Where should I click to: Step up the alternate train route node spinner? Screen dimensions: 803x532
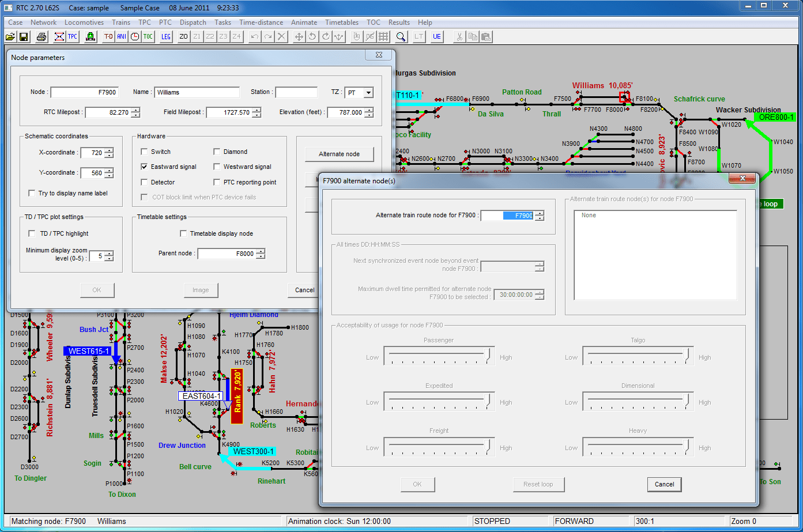click(540, 213)
